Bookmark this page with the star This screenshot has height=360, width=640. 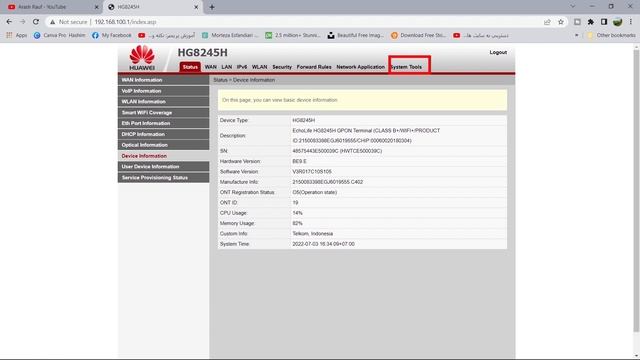point(561,22)
